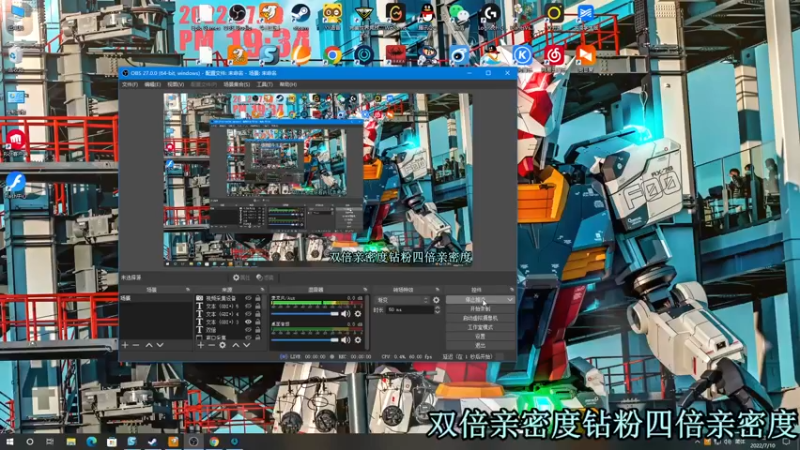
Task: Mute the mic/Aux speaker icon
Action: [345, 314]
